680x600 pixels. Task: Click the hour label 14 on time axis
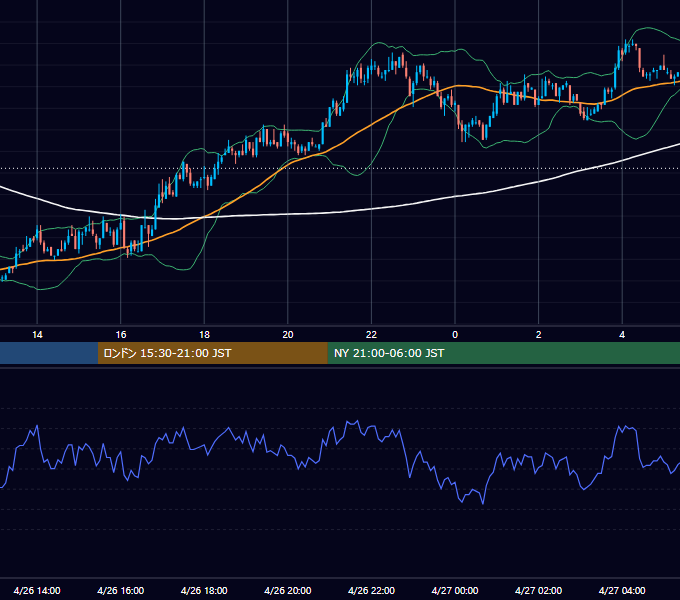point(37,335)
